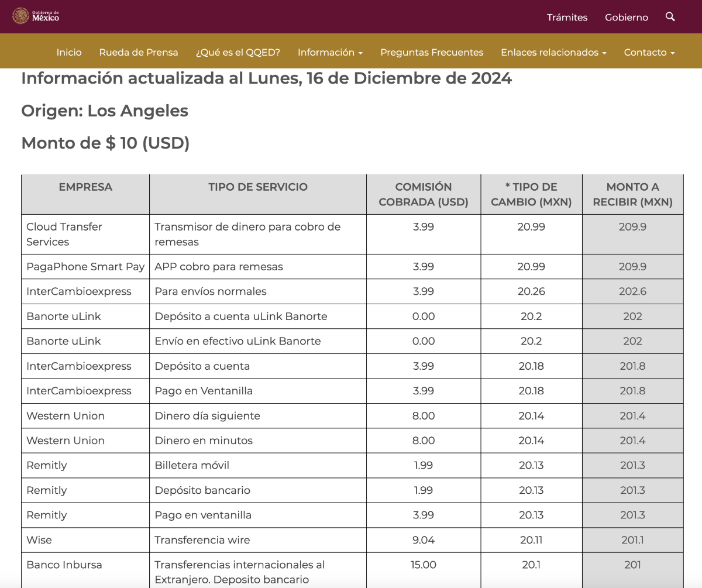Go to Inicio in the navigation bar
Screen dimensions: 702x588
coord(69,52)
